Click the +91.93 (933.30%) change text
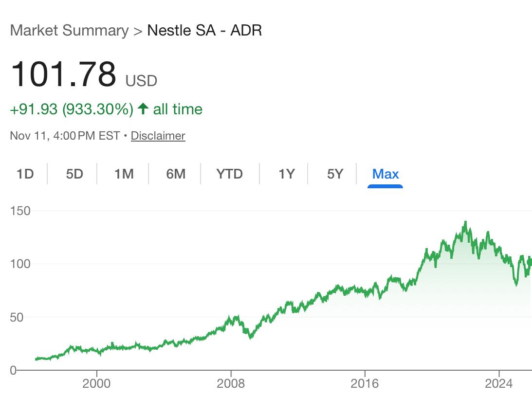532x396 pixels. tap(72, 109)
